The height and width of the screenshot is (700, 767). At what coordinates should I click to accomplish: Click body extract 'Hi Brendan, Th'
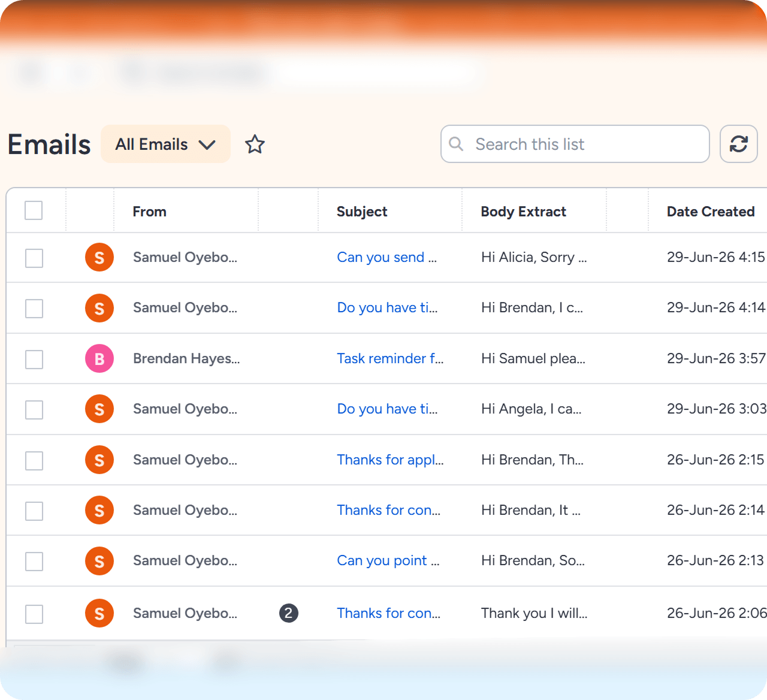tap(532, 460)
